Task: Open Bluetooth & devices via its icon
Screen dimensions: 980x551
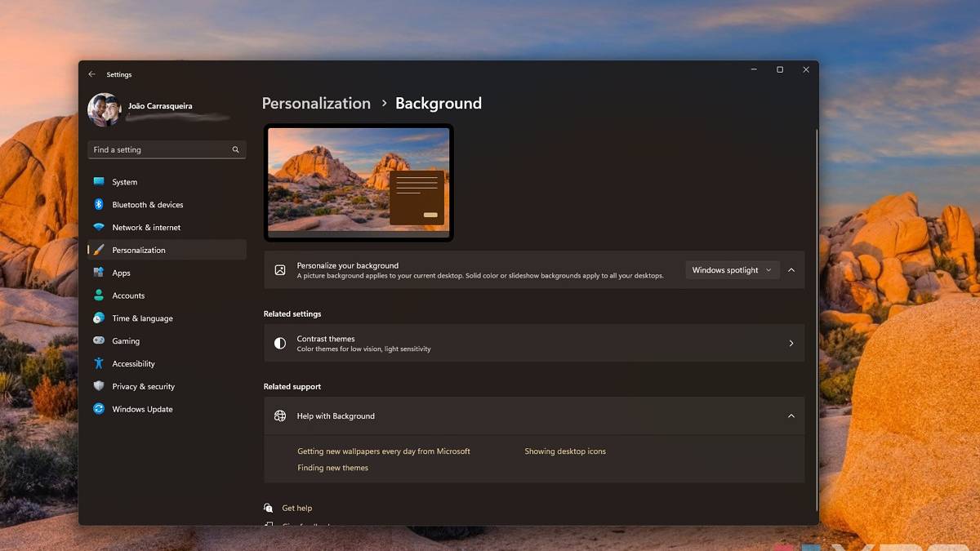Action: click(99, 205)
